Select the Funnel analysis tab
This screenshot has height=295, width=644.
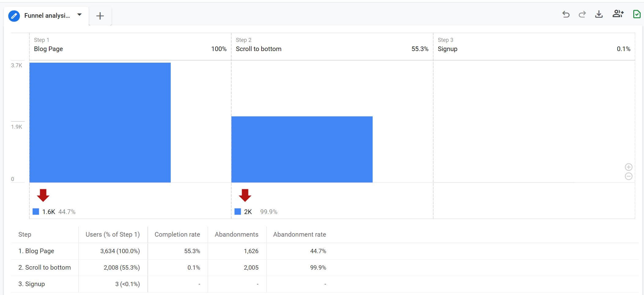pyautogui.click(x=47, y=16)
